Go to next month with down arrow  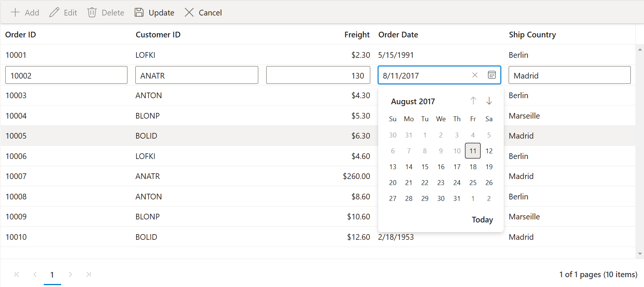489,101
